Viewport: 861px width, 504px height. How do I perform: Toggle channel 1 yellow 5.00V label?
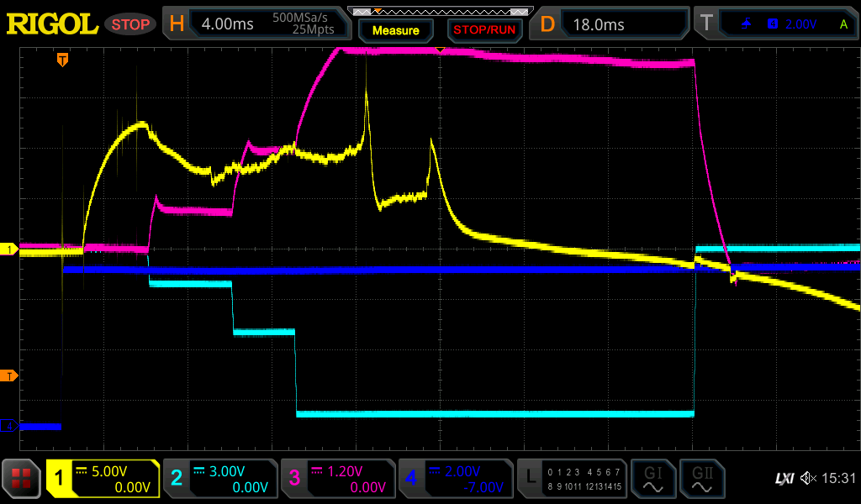point(103,479)
